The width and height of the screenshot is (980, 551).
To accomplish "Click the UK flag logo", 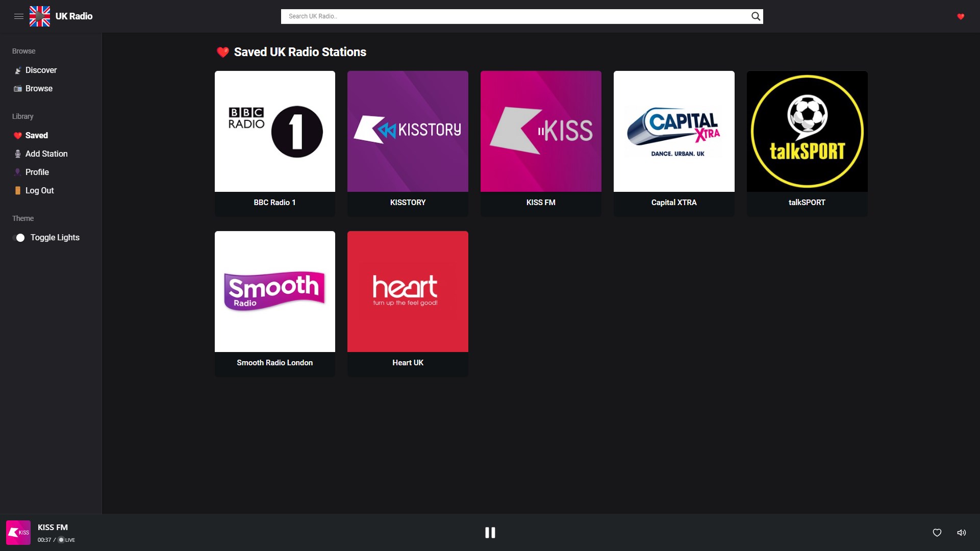I will coord(40,16).
